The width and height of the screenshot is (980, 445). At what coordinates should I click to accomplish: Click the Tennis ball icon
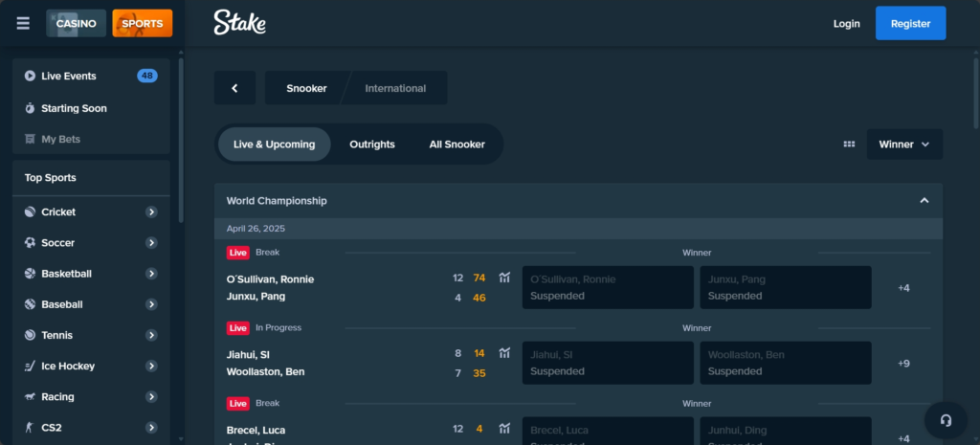30,335
